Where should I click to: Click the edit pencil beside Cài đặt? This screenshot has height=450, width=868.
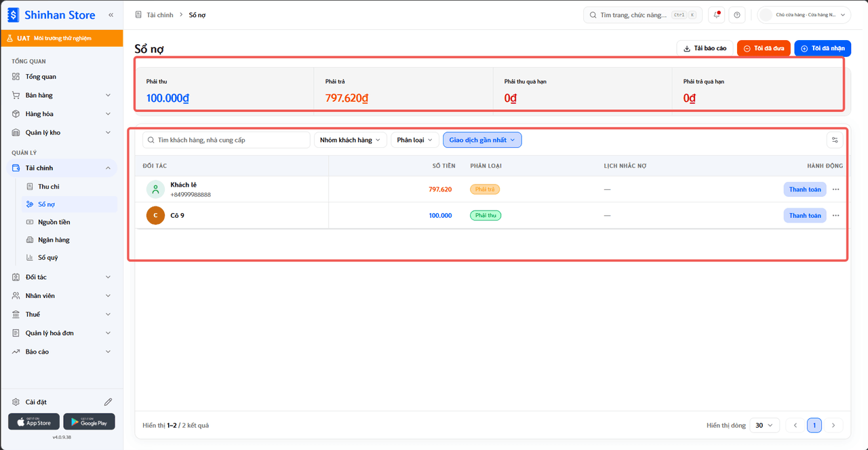point(108,402)
